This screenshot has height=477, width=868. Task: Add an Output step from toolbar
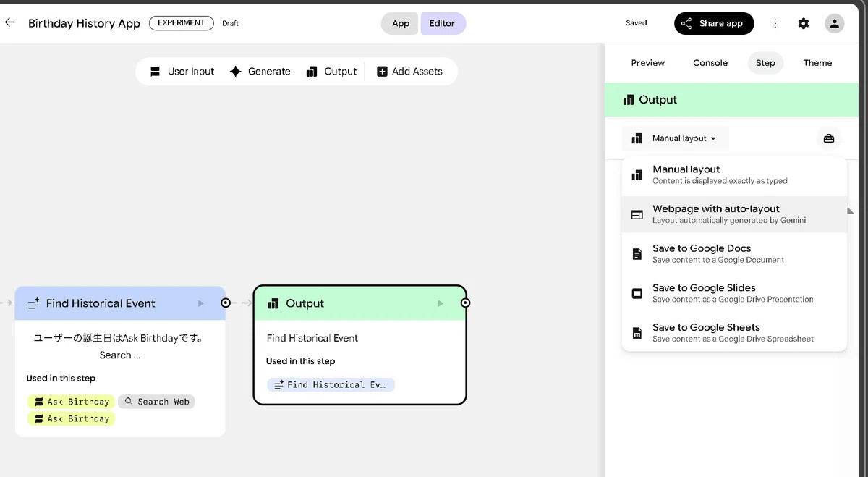331,72
